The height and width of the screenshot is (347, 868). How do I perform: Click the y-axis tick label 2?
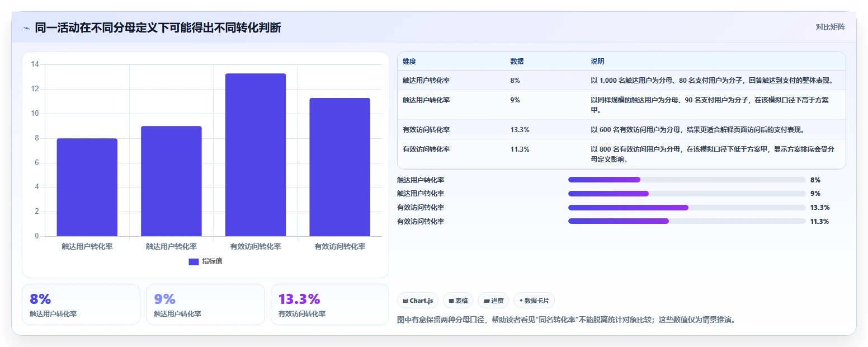37,212
